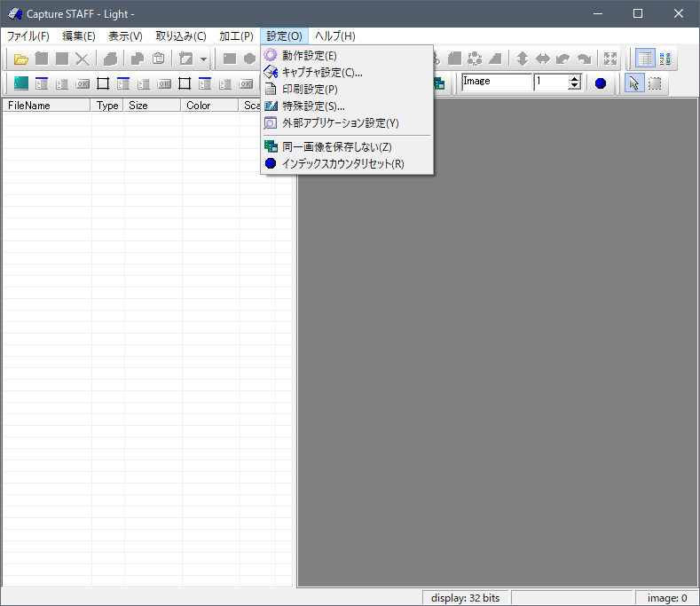Open the ファイル(F) menu
This screenshot has width=700, height=606.
(28, 36)
